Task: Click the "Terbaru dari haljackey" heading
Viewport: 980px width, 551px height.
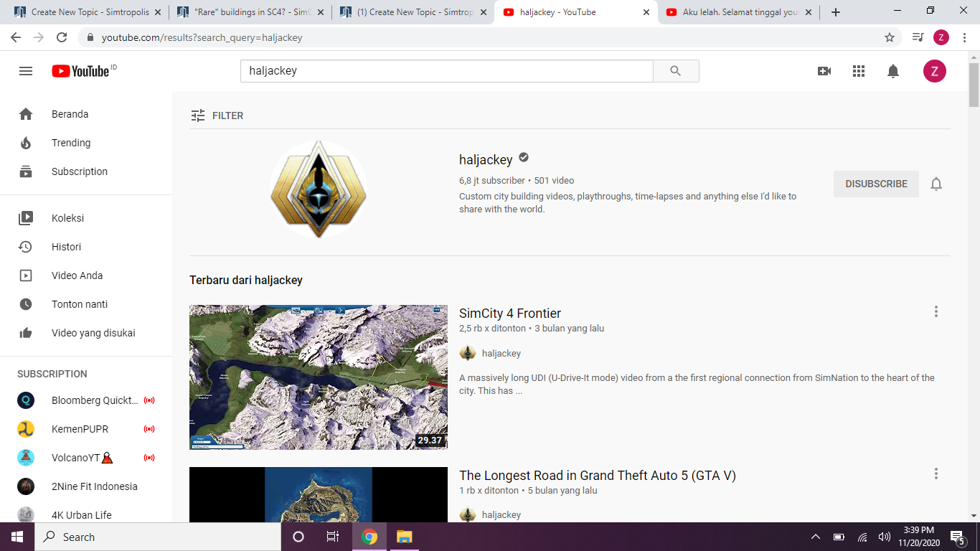Action: coord(246,281)
